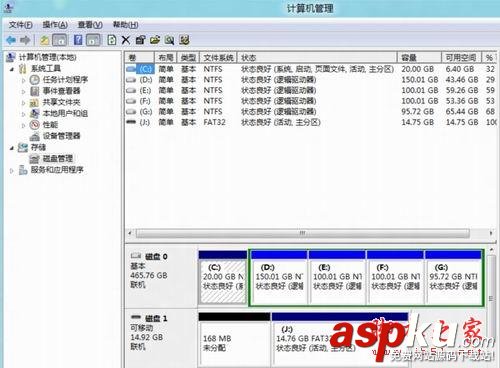500x368 pixels.
Task: Collapse the 存储 tree node
Action: point(12,148)
